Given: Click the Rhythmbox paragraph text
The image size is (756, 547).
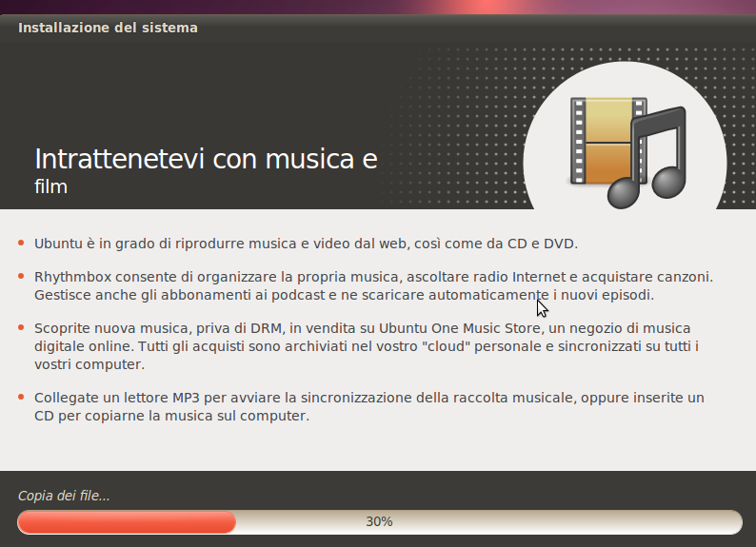Looking at the screenshot, I should click(x=373, y=286).
